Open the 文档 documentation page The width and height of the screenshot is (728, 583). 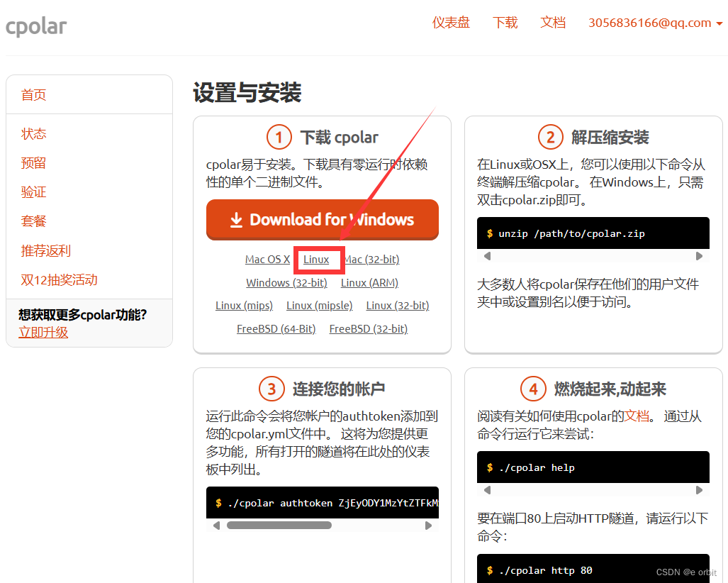point(553,22)
